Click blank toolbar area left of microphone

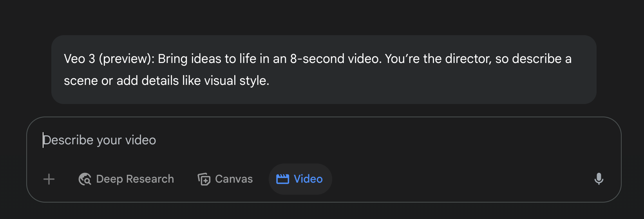click(x=462, y=179)
